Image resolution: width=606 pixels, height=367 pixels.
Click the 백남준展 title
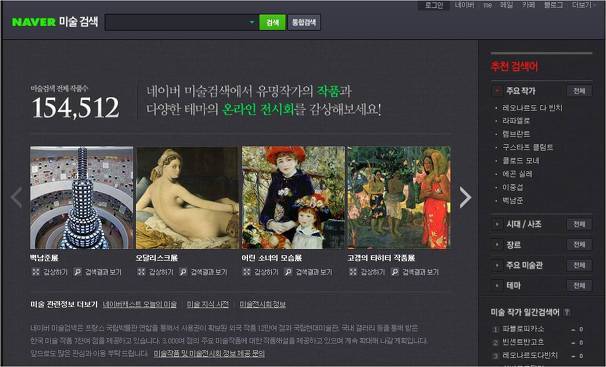(44, 258)
